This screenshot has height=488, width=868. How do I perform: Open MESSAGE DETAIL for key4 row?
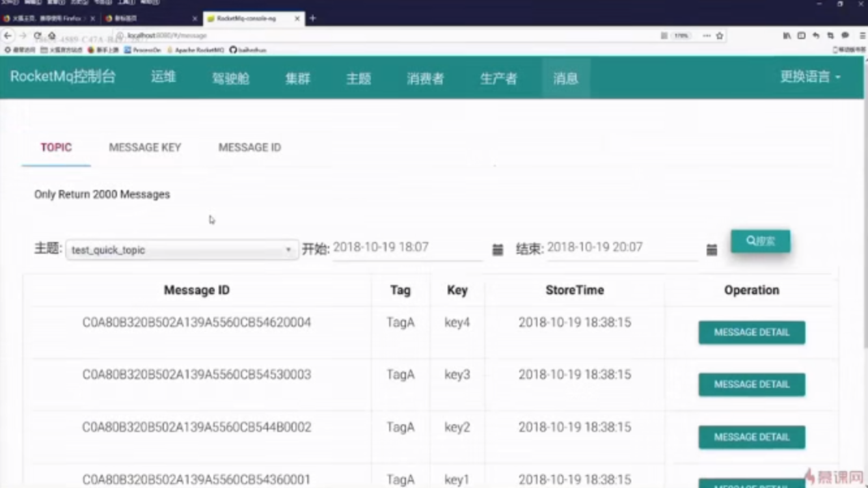pyautogui.click(x=752, y=332)
